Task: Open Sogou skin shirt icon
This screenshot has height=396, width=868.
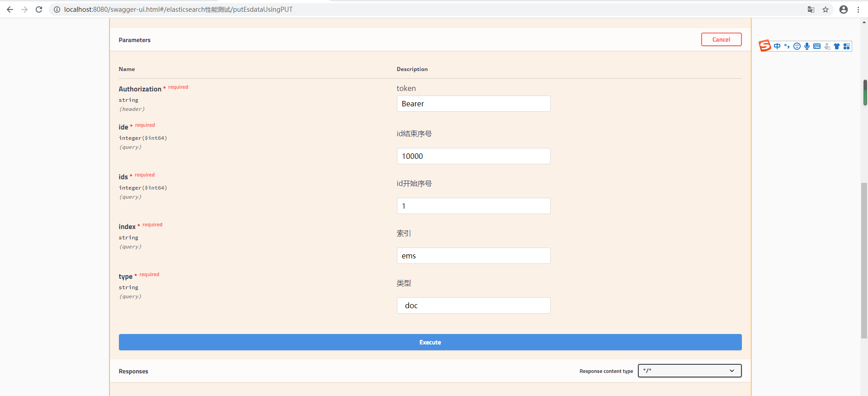Action: point(837,46)
